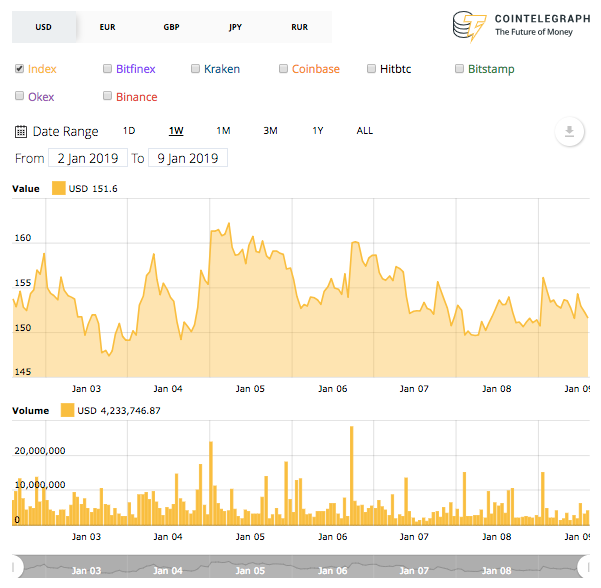601x588 pixels.
Task: Choose the 1M date range
Action: point(223,131)
